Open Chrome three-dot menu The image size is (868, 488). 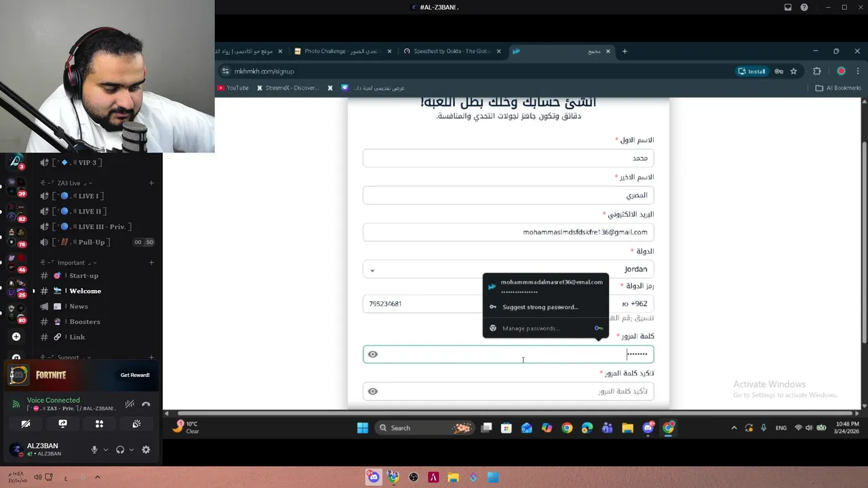(858, 71)
